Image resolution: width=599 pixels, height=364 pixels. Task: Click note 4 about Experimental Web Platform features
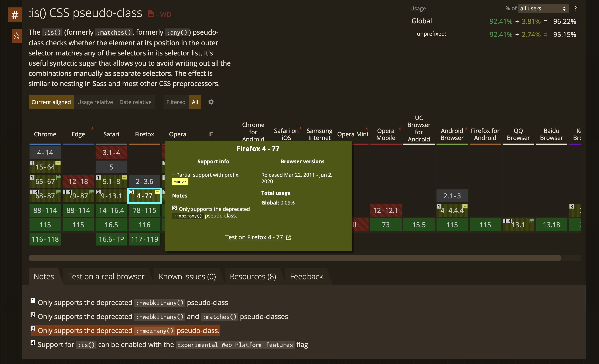(169, 344)
